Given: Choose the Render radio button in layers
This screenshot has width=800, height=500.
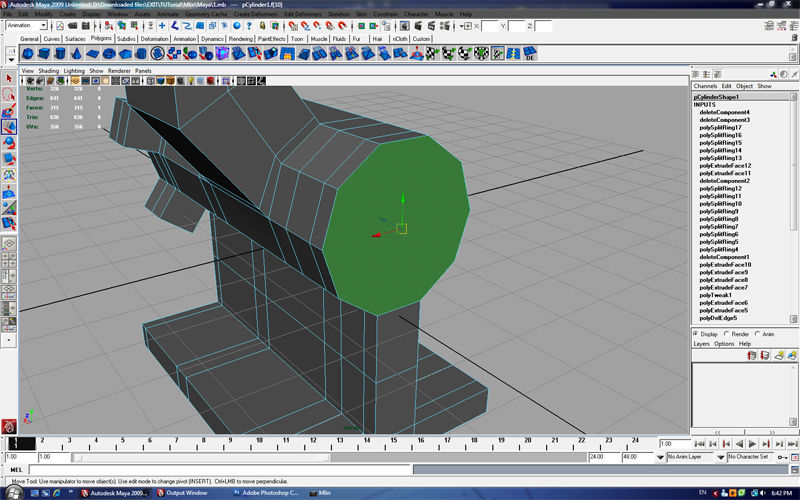Looking at the screenshot, I should [728, 334].
